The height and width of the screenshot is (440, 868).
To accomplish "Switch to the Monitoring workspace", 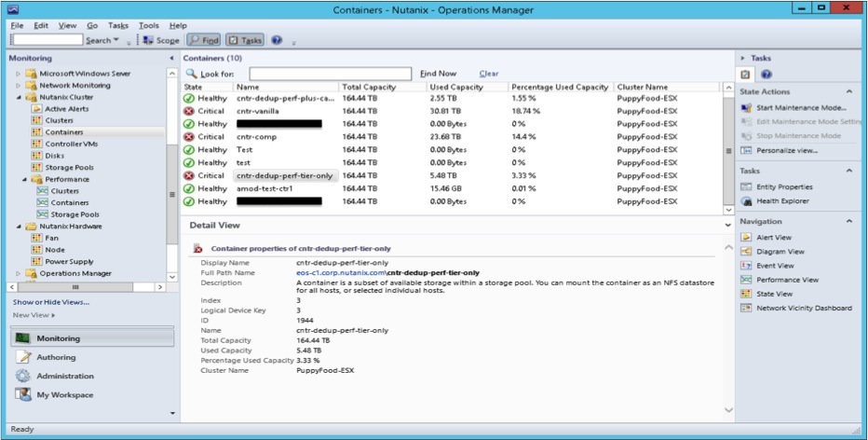I will pyautogui.click(x=92, y=338).
